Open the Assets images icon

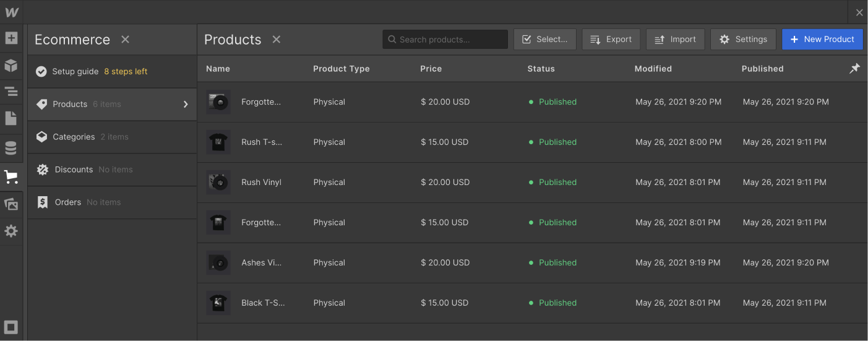[x=11, y=204]
